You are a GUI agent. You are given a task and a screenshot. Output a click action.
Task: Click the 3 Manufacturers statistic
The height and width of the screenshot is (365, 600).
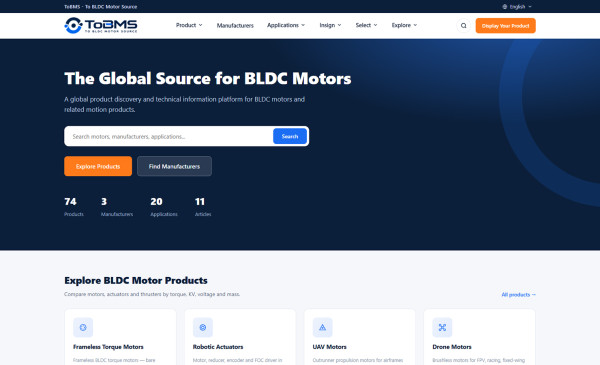pyautogui.click(x=117, y=207)
